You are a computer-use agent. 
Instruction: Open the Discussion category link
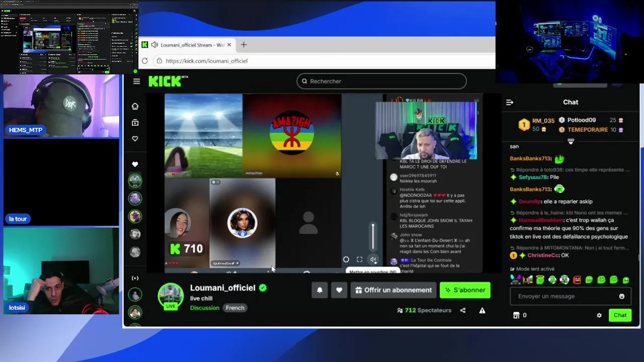204,308
